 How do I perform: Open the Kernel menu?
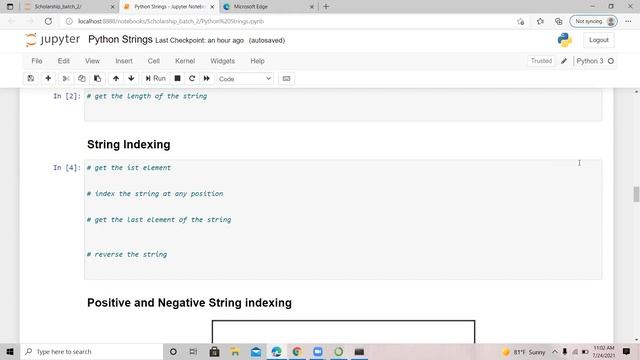185,61
